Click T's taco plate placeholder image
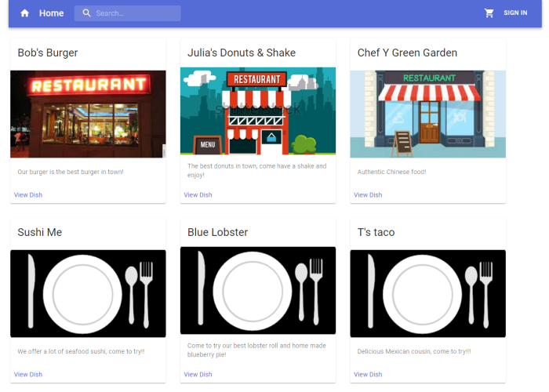 428,294
